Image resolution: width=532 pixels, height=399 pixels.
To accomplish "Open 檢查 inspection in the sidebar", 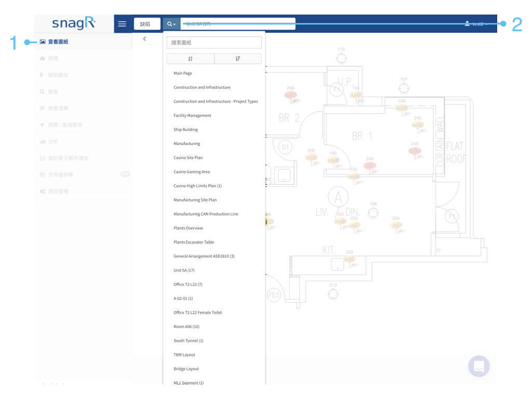I will (83, 91).
